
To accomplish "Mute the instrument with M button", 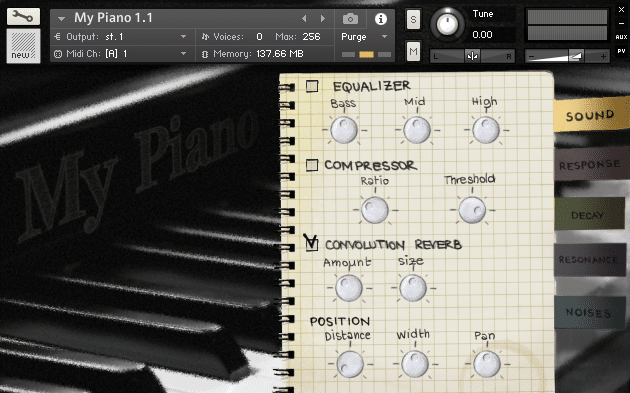I will pyautogui.click(x=413, y=51).
